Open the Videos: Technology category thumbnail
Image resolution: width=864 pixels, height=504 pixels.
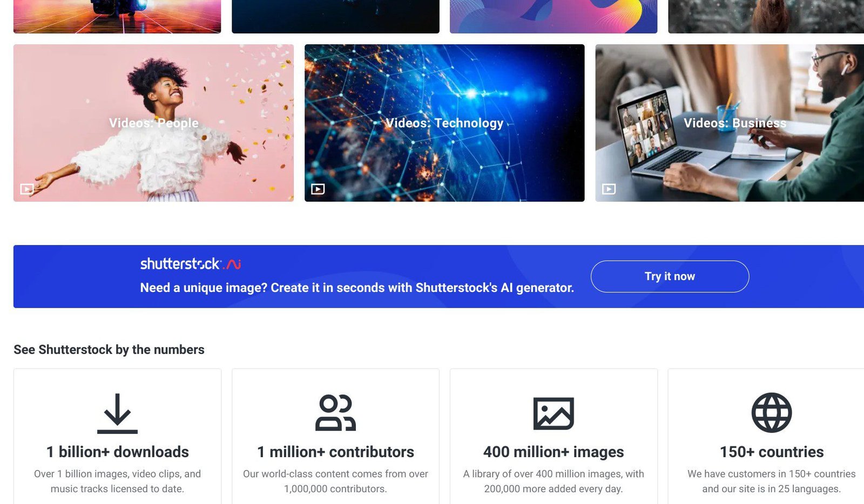pos(444,123)
